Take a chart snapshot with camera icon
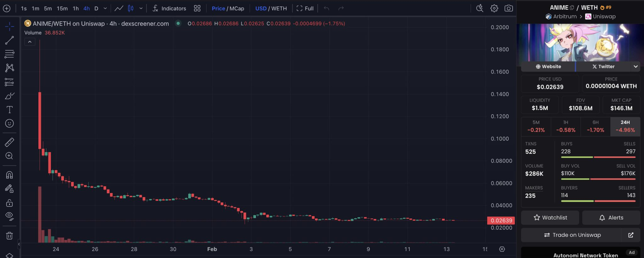 pos(508,9)
